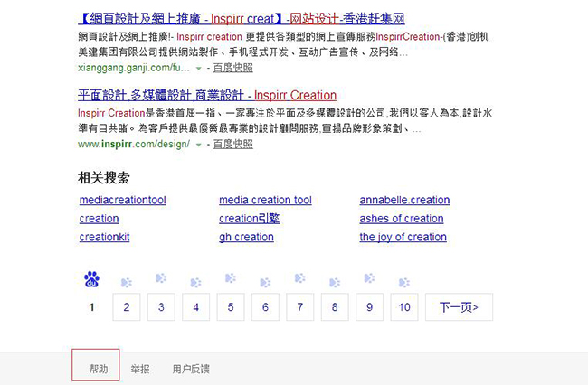Click the www.inspirr.com/design green URL

(134, 145)
